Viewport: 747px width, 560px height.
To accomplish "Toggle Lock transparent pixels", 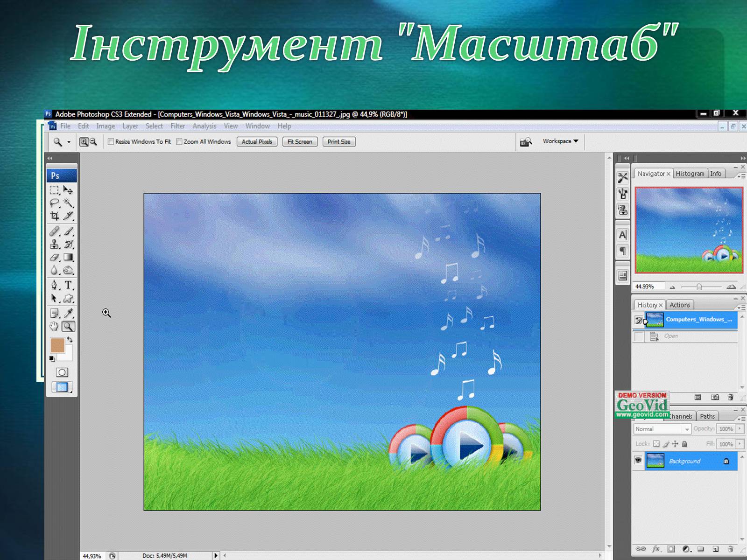I will [656, 444].
